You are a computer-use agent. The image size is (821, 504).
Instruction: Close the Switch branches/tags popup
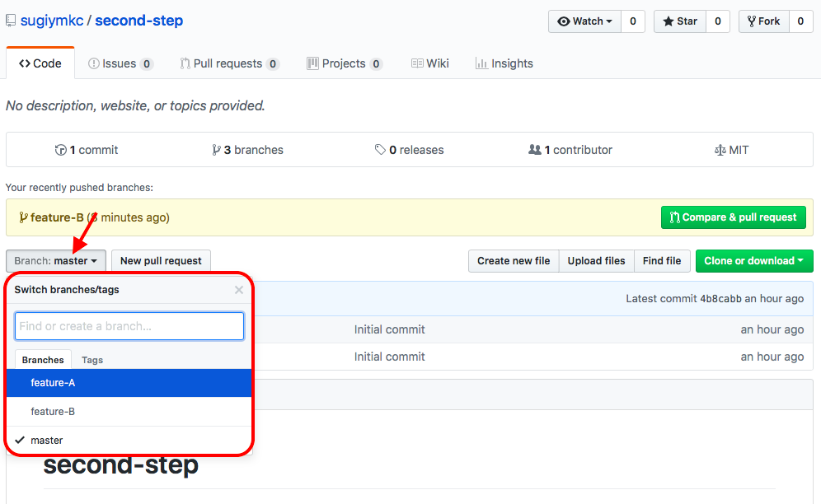239,290
